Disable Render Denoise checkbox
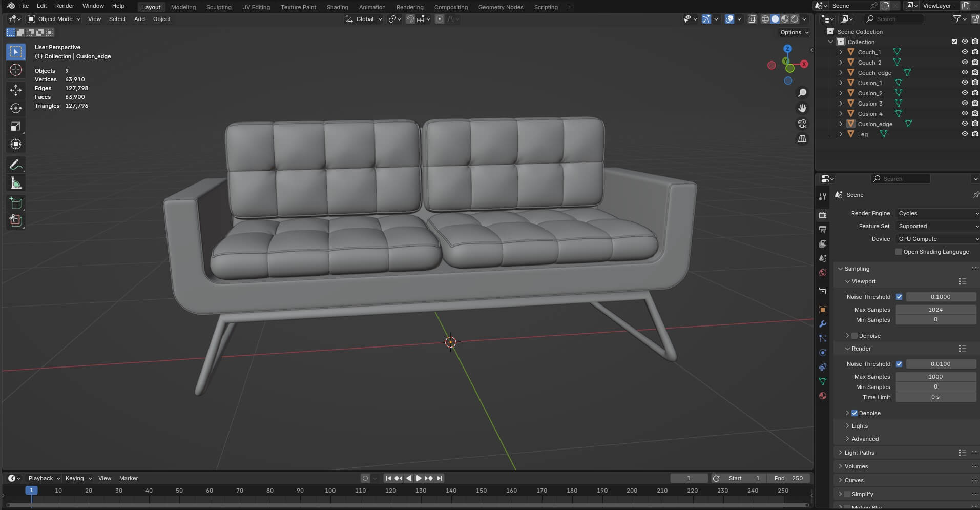This screenshot has height=510, width=980. (x=854, y=413)
